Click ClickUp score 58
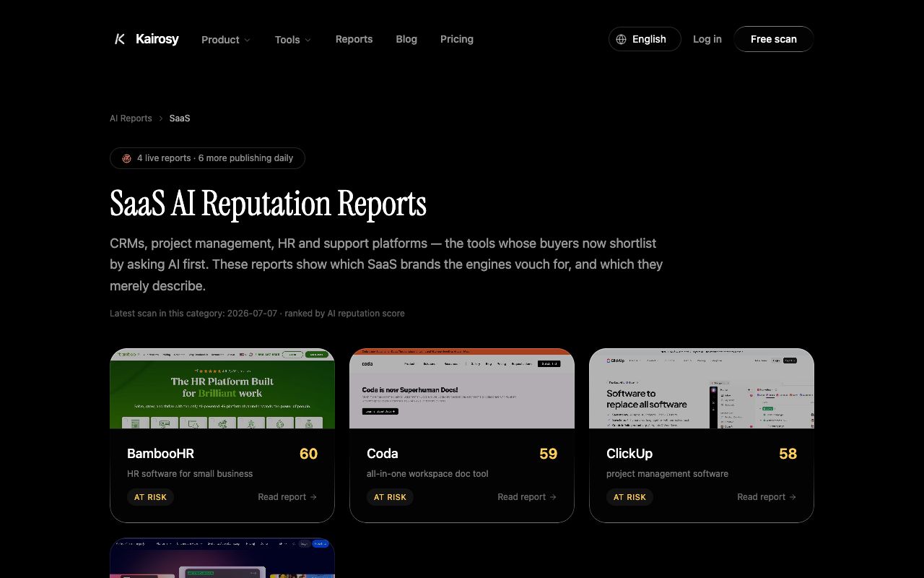924x578 pixels. click(788, 454)
